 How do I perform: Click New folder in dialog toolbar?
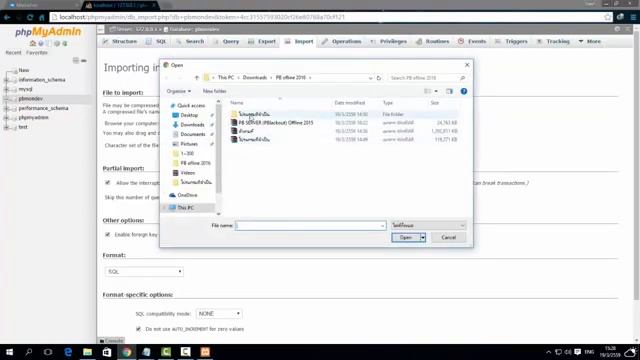(x=214, y=91)
